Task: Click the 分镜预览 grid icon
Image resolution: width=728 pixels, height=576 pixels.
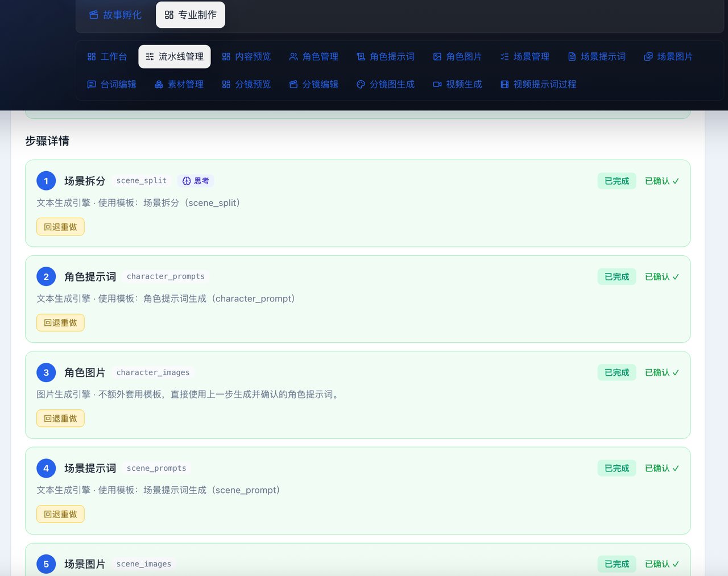Action: click(226, 84)
